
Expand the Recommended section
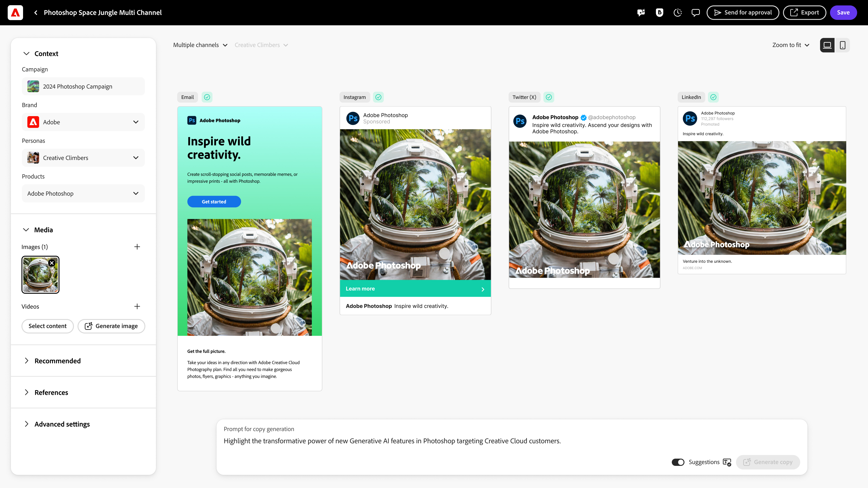pyautogui.click(x=57, y=361)
